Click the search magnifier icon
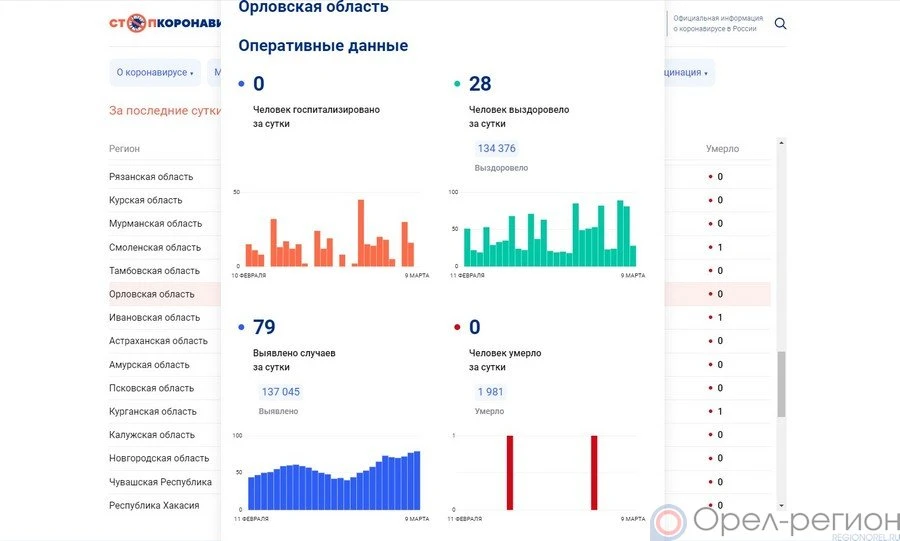The height and width of the screenshot is (541, 900). click(x=780, y=24)
